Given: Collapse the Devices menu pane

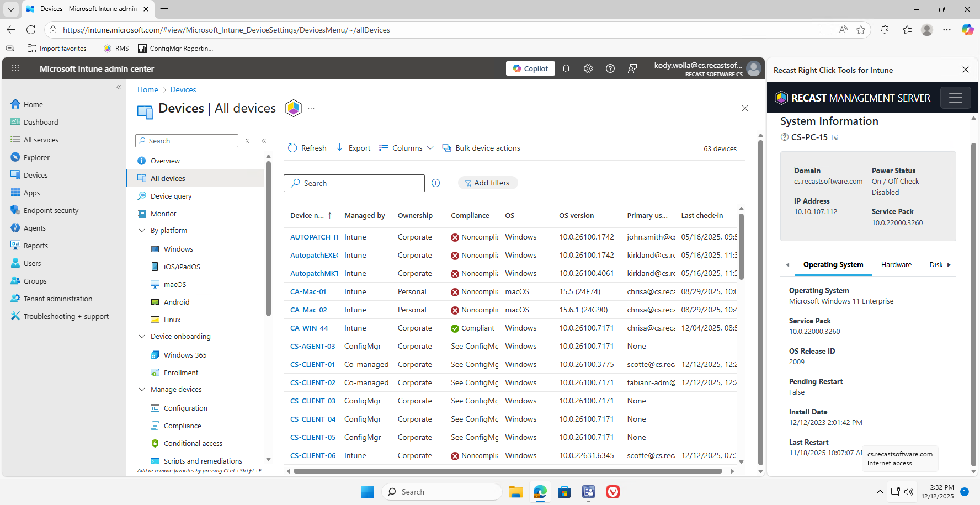Looking at the screenshot, I should click(264, 141).
